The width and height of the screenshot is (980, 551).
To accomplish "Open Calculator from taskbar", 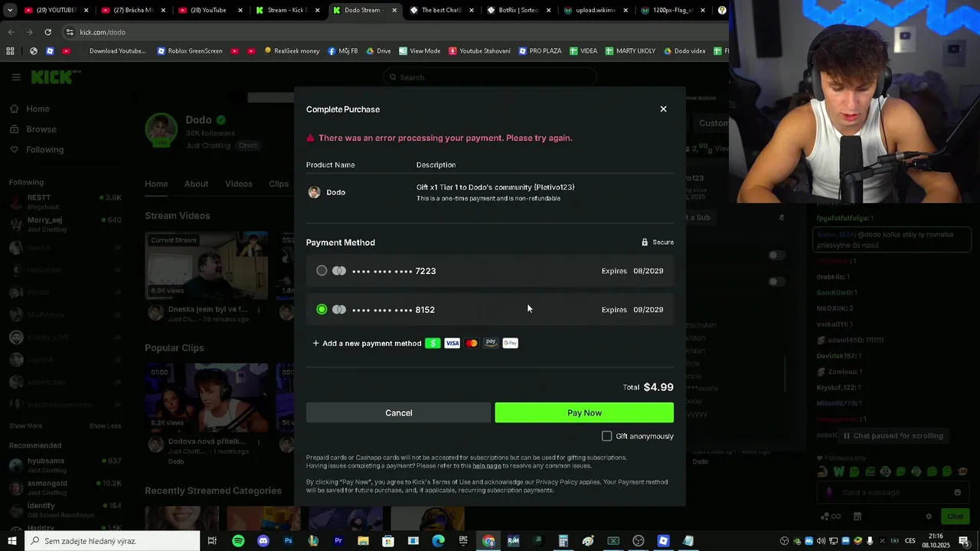I will click(x=563, y=541).
